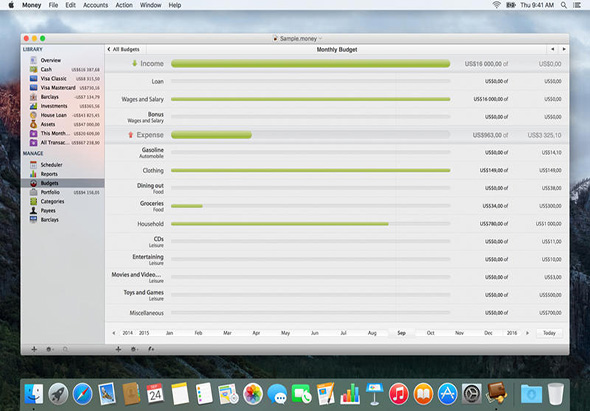590x411 pixels.
Task: Open the Wi-Fi status menu
Action: pos(497,5)
